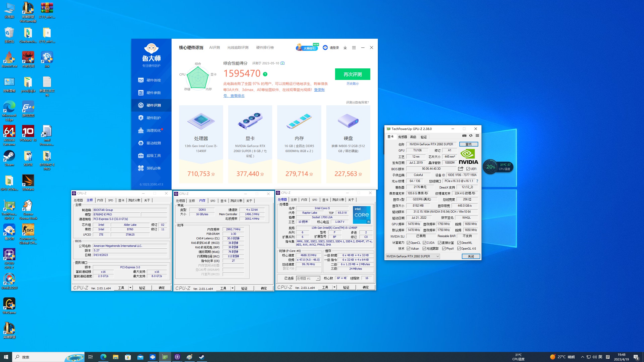Click floating CPU temperature widget
The height and width of the screenshot is (362, 644).
pyautogui.click(x=498, y=167)
